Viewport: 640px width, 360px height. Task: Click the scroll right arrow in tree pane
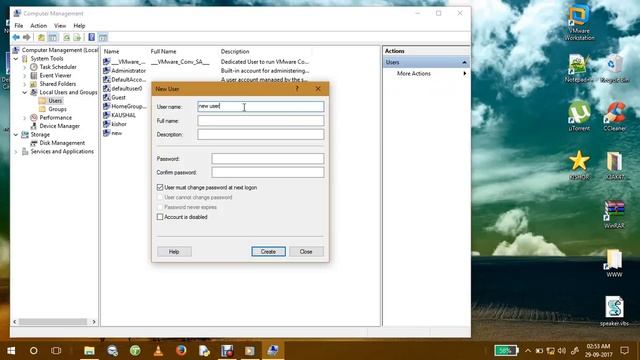pyautogui.click(x=94, y=322)
